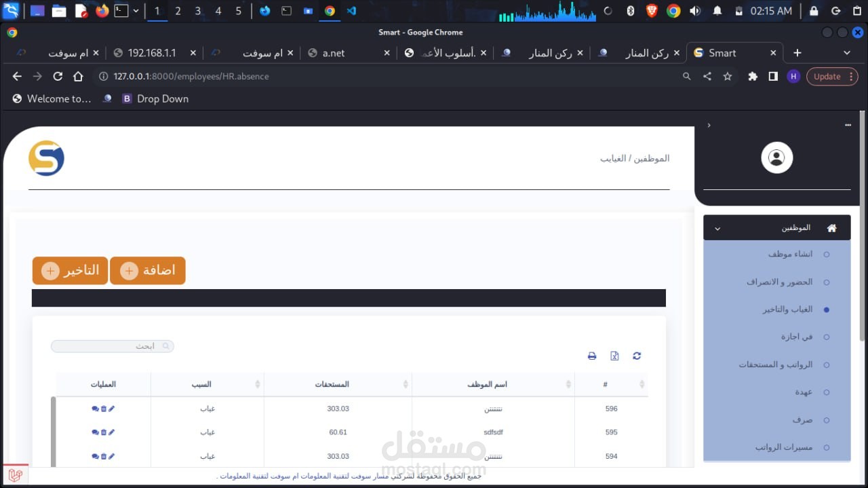
Task: Edit record 596 using the pencil icon
Action: pyautogui.click(x=111, y=409)
